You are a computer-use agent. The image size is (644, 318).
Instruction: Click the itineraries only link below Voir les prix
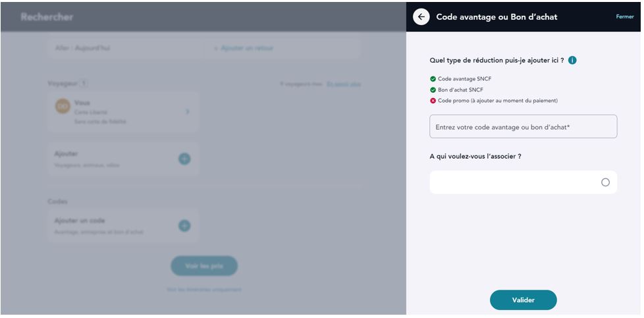[x=203, y=290]
